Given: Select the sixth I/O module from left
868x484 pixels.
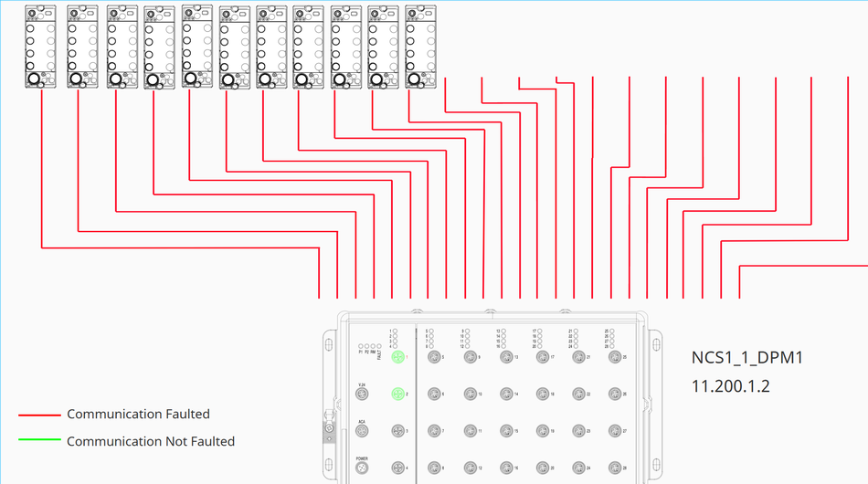Looking at the screenshot, I should coord(232,46).
